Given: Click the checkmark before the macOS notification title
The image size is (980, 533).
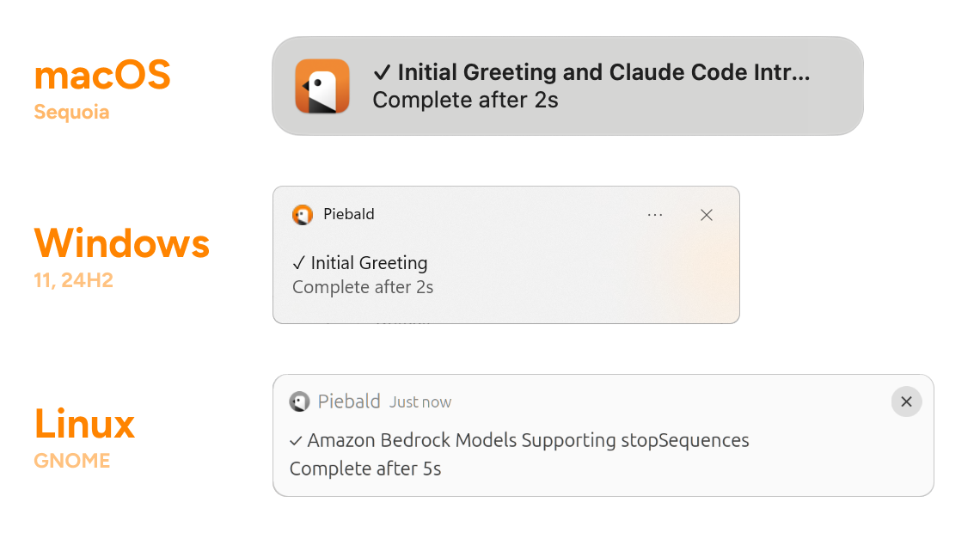Looking at the screenshot, I should coord(380,72).
